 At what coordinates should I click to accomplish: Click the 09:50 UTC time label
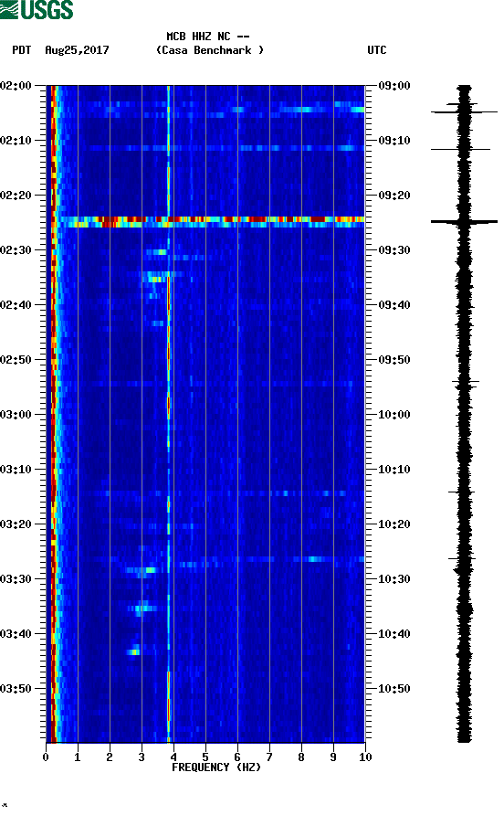[394, 360]
